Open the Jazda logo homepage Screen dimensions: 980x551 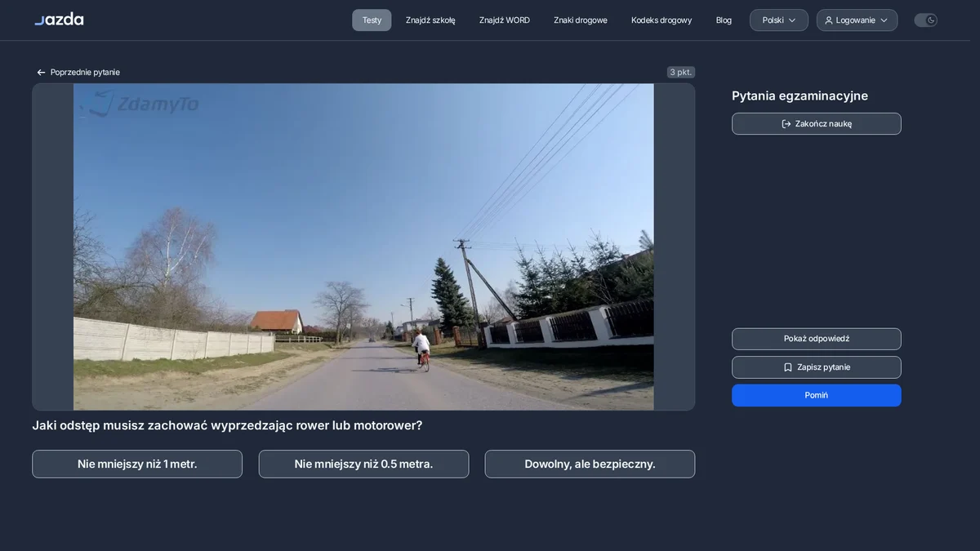59,20
